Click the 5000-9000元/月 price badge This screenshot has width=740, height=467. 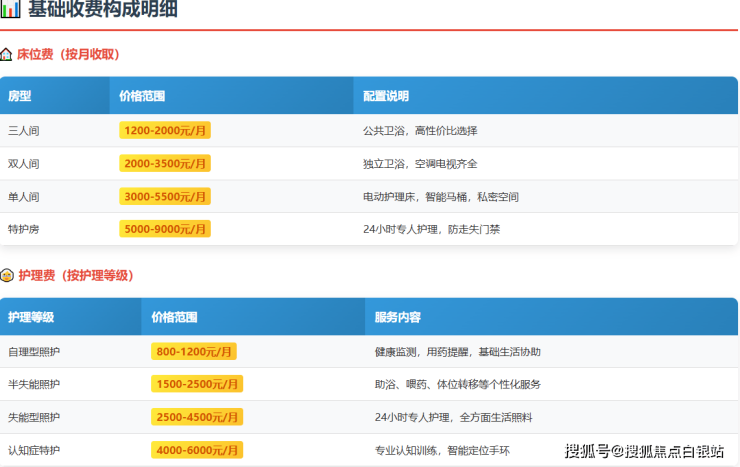[165, 229]
